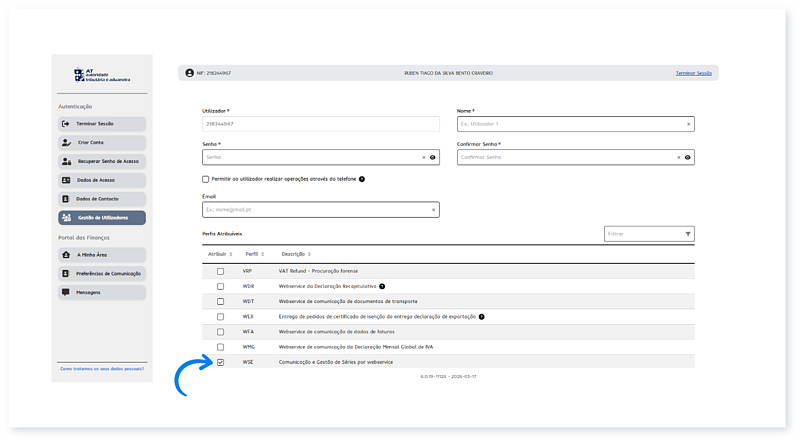Click info icon on WEX profile row

tap(481, 316)
